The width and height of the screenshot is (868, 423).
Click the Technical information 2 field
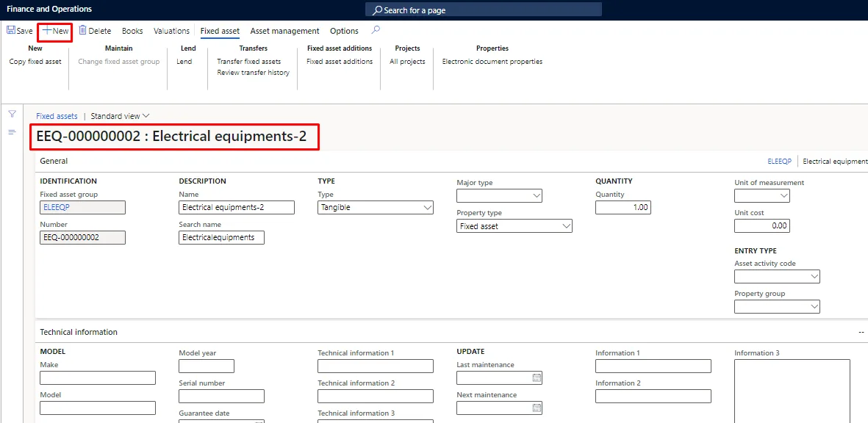pos(376,396)
